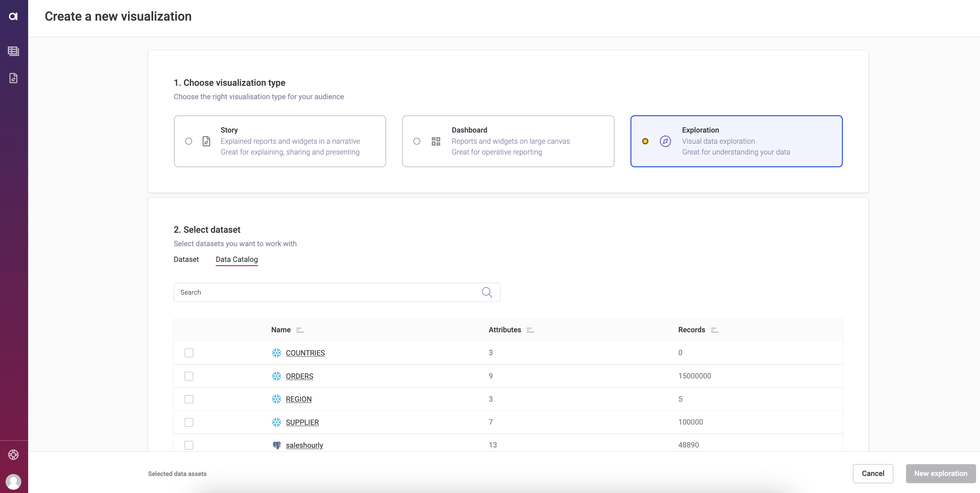The image size is (980, 493).
Task: Open the stories panel in the left sidebar
Action: 14,51
